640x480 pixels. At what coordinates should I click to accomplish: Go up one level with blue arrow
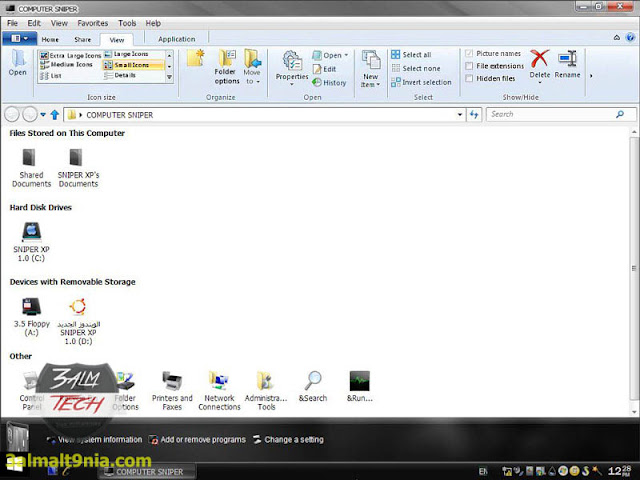55,115
